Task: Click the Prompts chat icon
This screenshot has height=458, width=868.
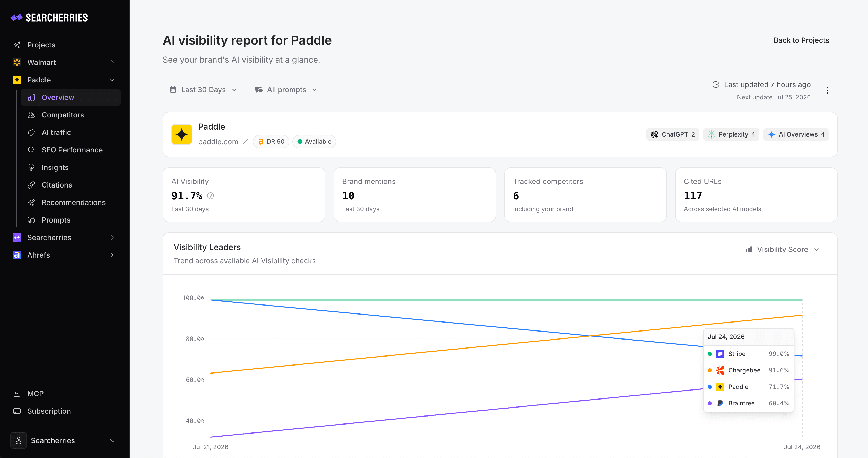Action: tap(31, 220)
